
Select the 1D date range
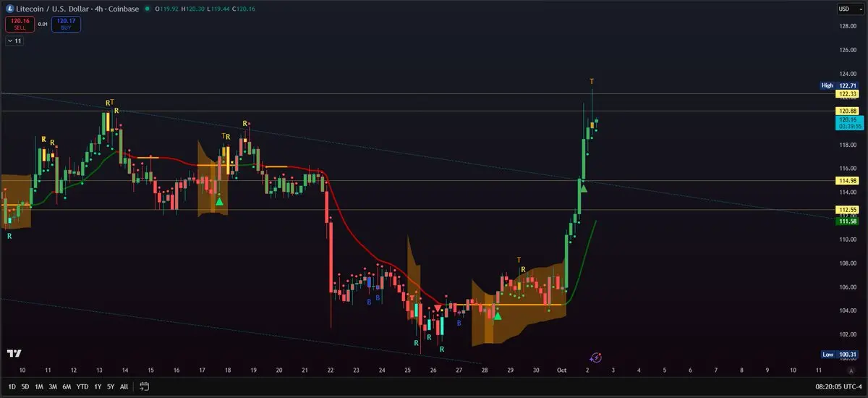click(12, 386)
